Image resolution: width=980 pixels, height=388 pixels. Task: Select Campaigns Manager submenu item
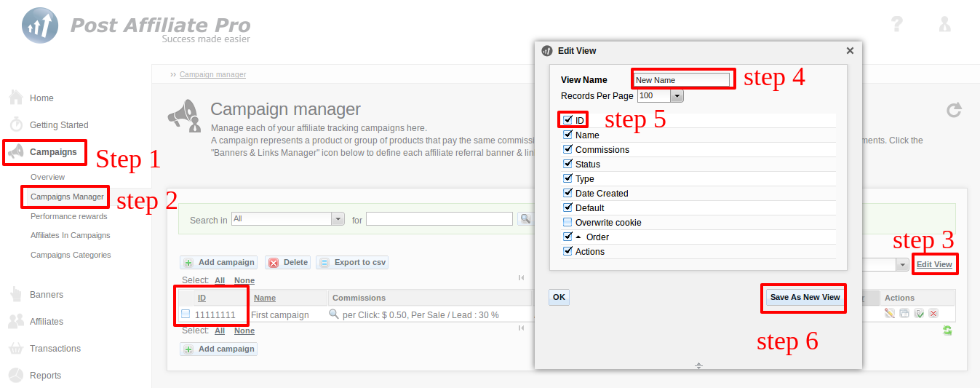point(67,197)
